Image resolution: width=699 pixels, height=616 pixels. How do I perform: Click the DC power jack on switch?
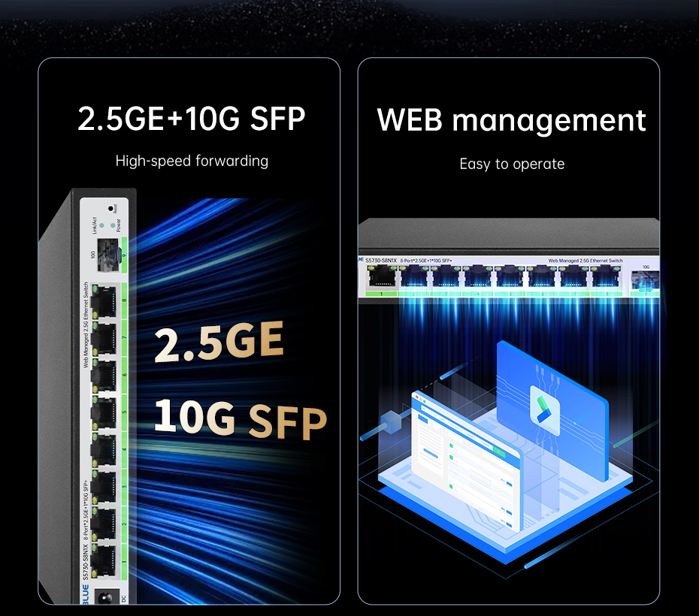[x=106, y=597]
